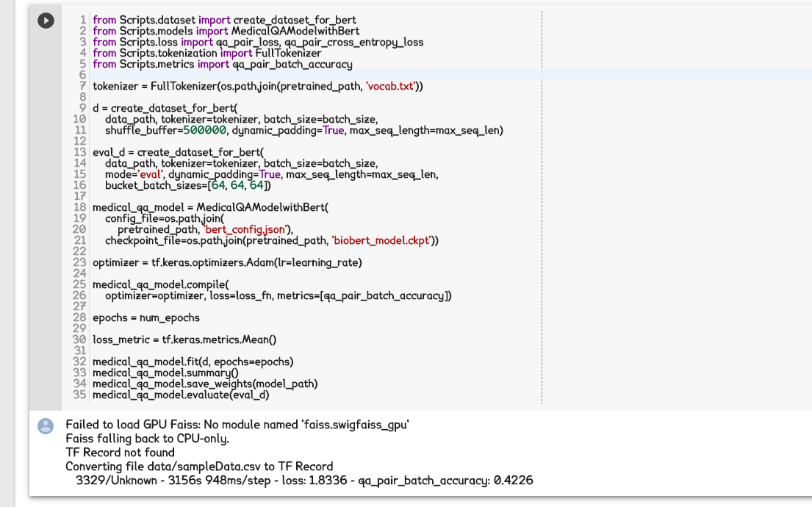Image resolution: width=812 pixels, height=507 pixels.
Task: Click the qa_pair_batch_accuracy import line
Action: (x=222, y=64)
